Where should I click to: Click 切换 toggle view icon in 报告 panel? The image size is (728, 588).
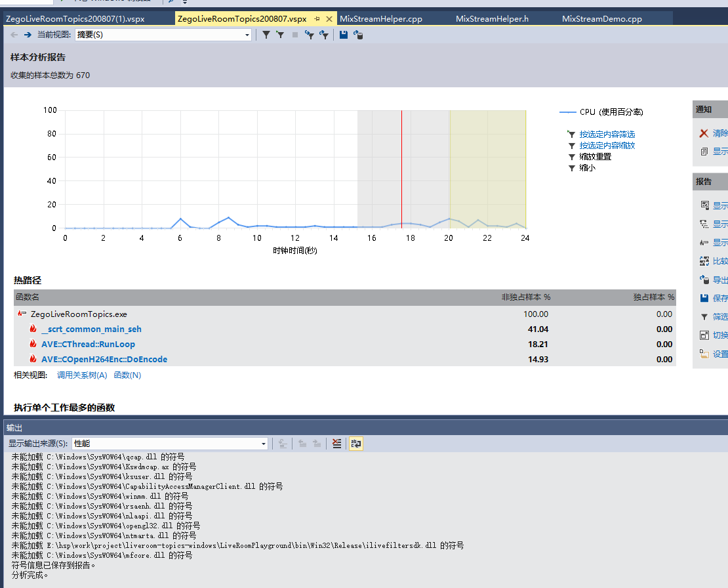tap(704, 335)
